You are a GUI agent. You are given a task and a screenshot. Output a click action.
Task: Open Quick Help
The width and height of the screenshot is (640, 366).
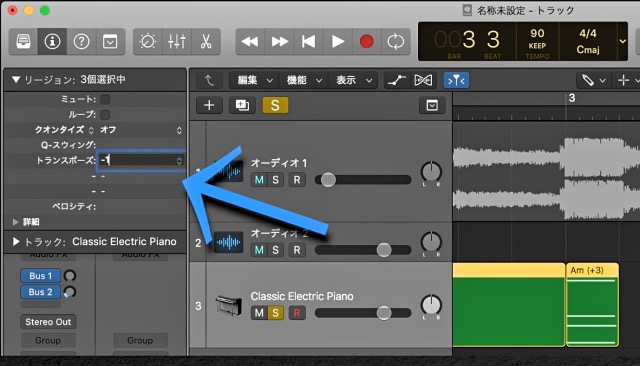(81, 41)
